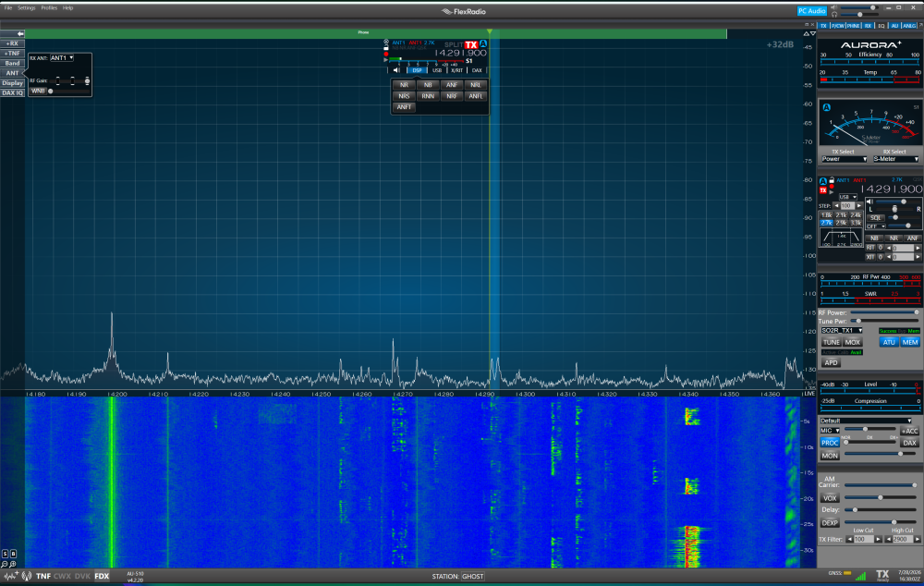Open the USB mode dropdown in slice panel
Screen dimensions: 924x586
848,197
